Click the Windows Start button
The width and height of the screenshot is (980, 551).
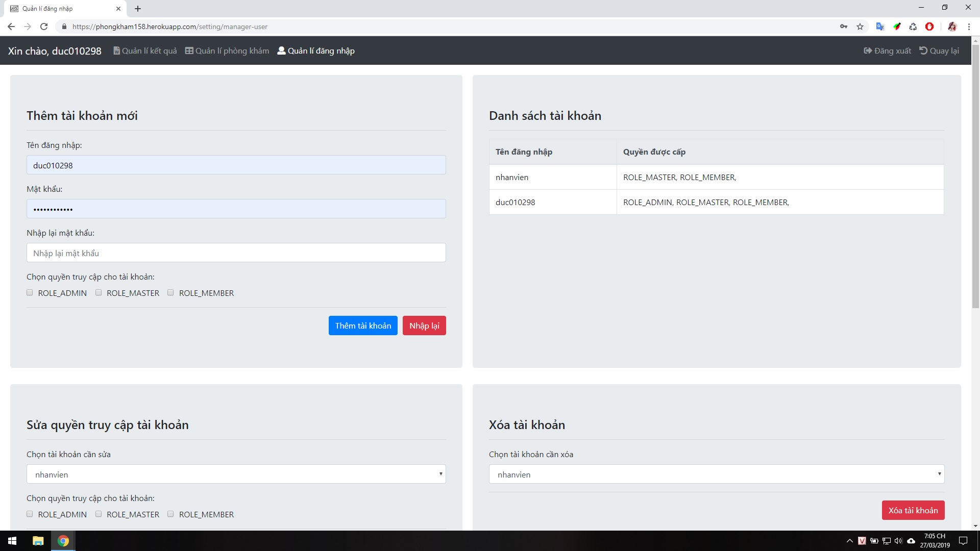click(12, 541)
